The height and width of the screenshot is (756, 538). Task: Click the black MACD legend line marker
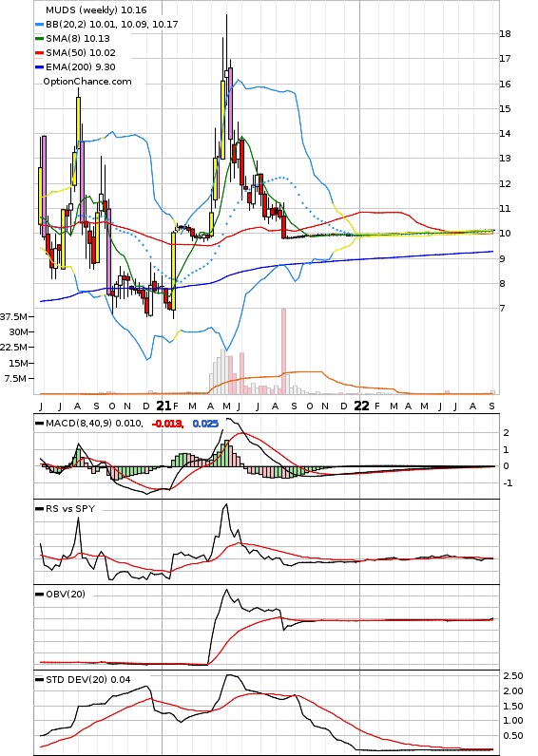pyautogui.click(x=40, y=424)
